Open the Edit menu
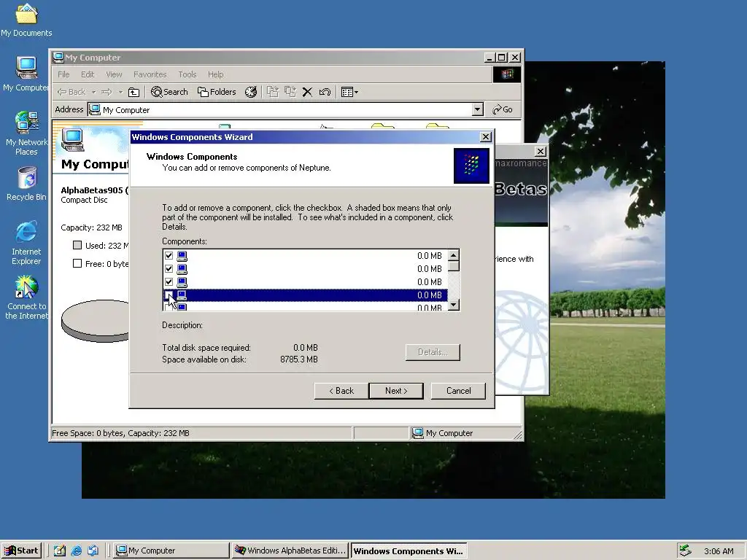Image resolution: width=747 pixels, height=560 pixels. coord(88,74)
